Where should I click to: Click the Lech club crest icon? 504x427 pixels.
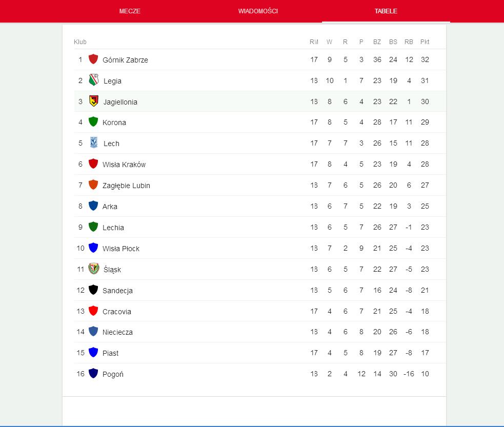coord(94,143)
